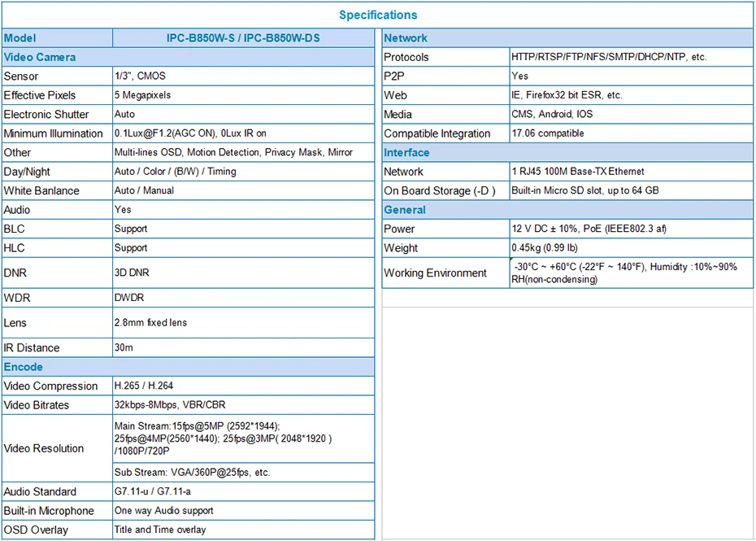
Task: Select the 'HTTP/RTSP/FTP/NFS/SMTP/DHCP/NTP' protocols value
Action: point(609,57)
